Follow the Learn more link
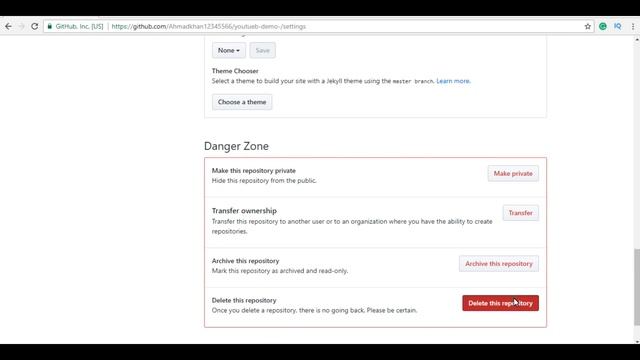The image size is (640, 360). [453, 81]
